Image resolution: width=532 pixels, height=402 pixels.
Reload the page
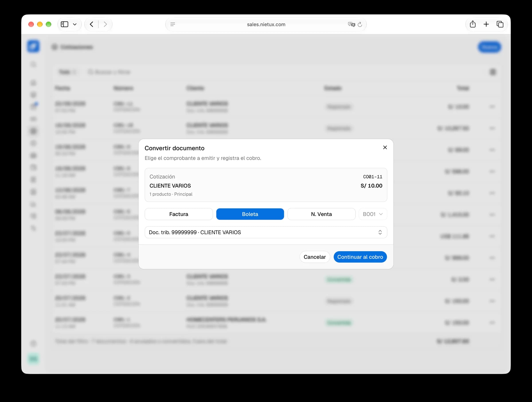click(360, 24)
